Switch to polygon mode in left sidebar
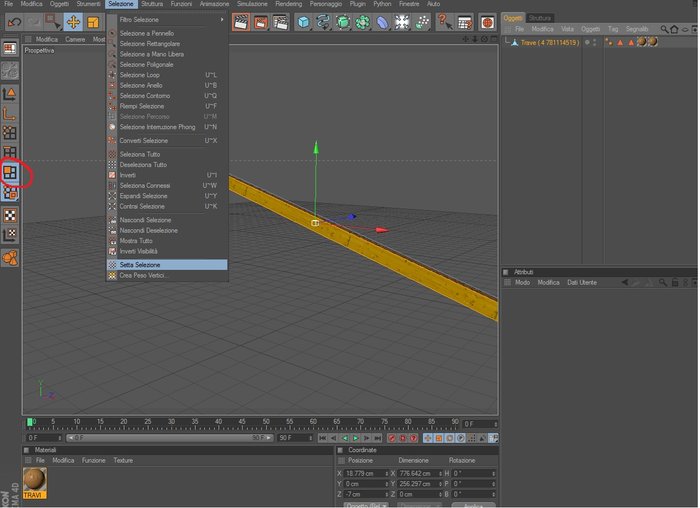Viewport: 700px width, 508px height. tap(10, 172)
